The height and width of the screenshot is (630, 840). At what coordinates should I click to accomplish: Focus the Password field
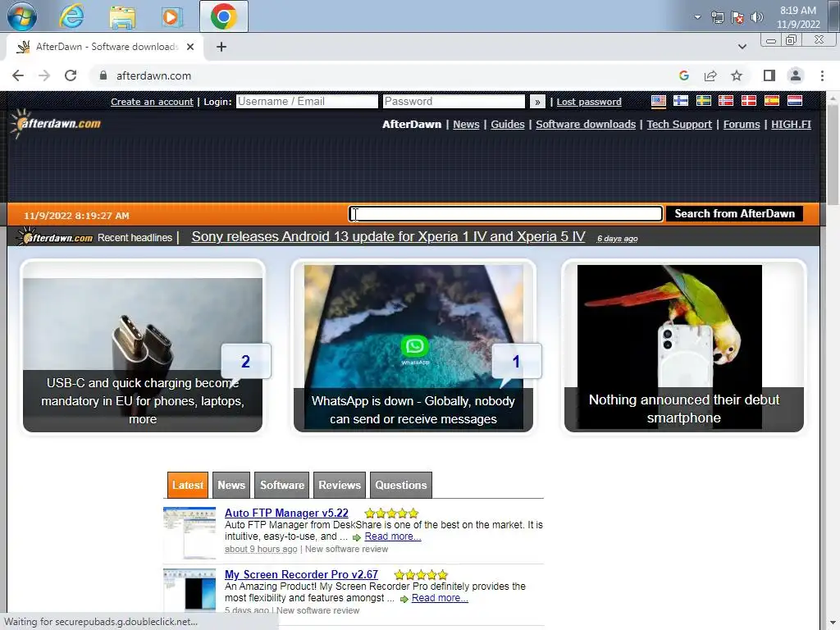click(x=454, y=101)
